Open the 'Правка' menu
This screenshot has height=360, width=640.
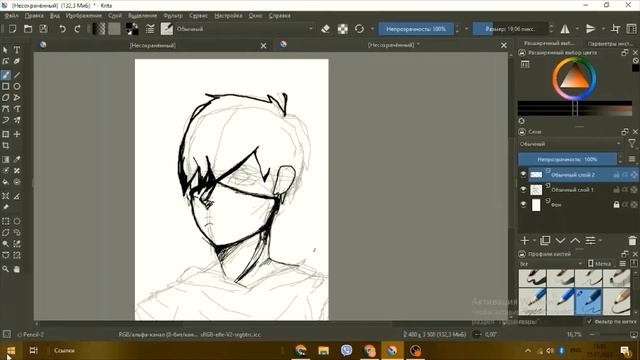pyautogui.click(x=34, y=16)
